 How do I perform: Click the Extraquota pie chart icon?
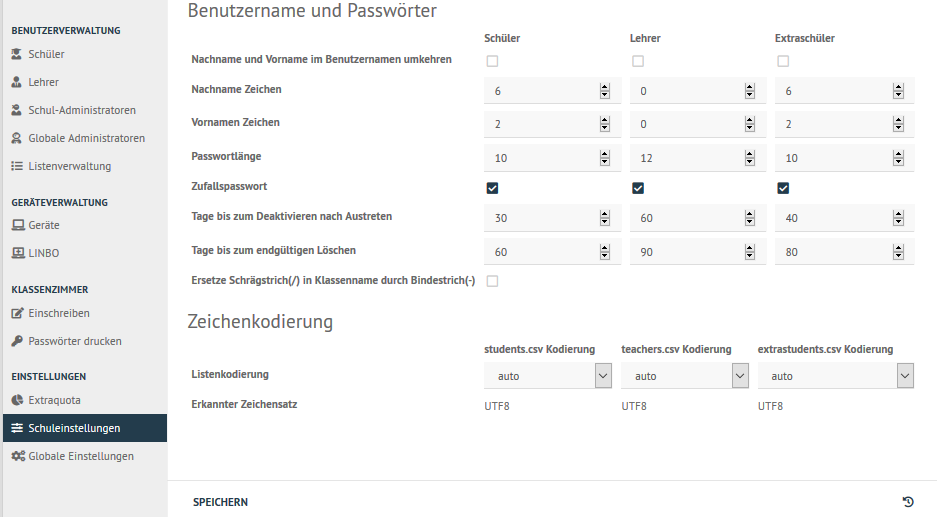tap(17, 400)
